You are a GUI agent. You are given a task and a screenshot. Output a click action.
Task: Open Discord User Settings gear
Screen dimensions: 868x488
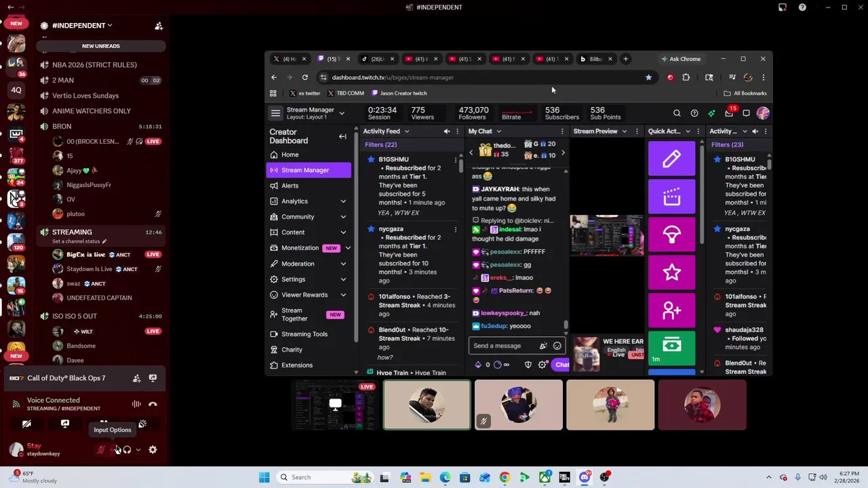pos(153,449)
